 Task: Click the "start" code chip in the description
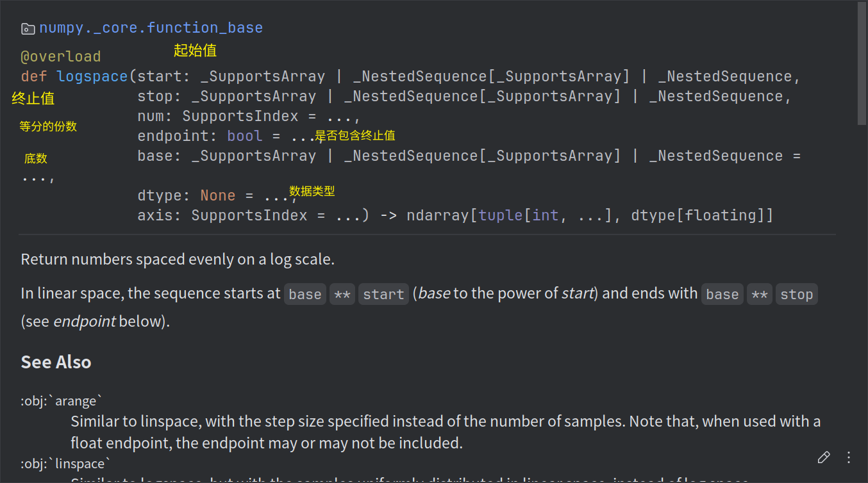click(x=383, y=295)
